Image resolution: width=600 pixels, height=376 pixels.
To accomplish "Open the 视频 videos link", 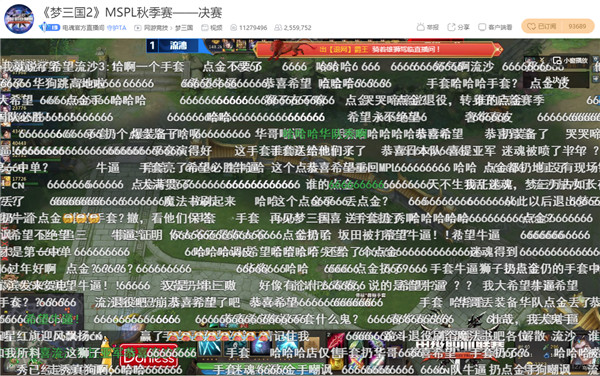I will click(212, 28).
